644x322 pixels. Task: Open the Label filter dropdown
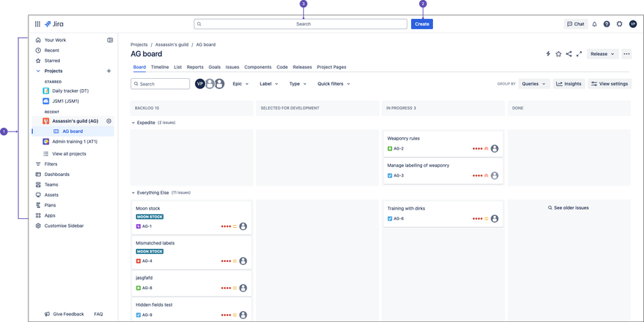coord(269,84)
